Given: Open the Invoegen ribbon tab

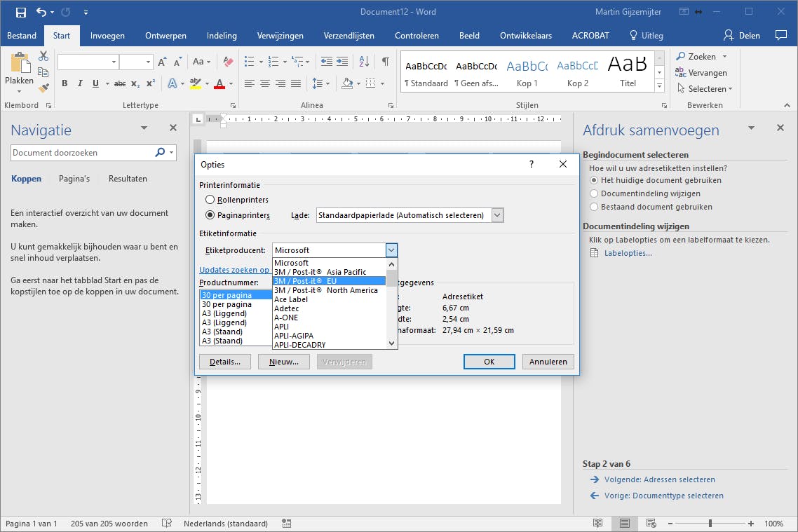Looking at the screenshot, I should 107,36.
